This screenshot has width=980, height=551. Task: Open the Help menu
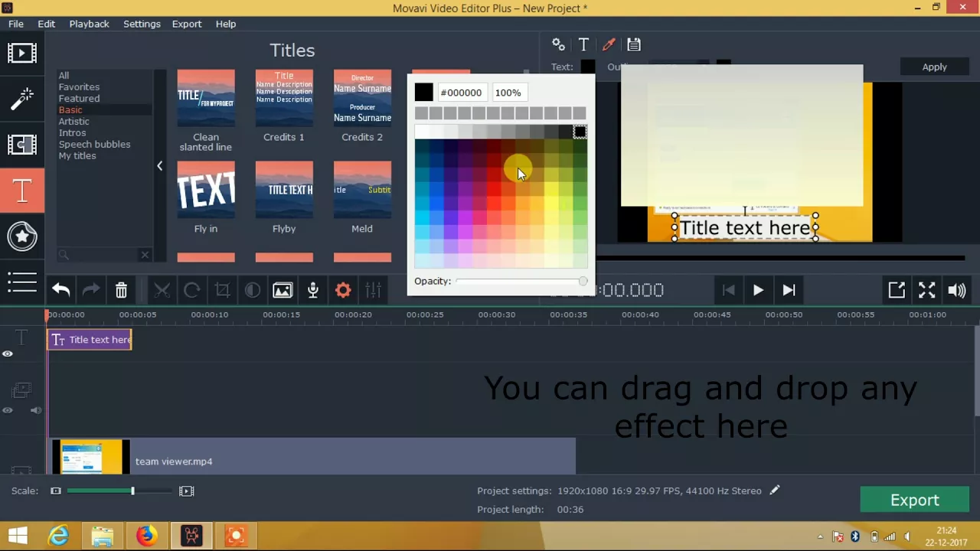[225, 24]
